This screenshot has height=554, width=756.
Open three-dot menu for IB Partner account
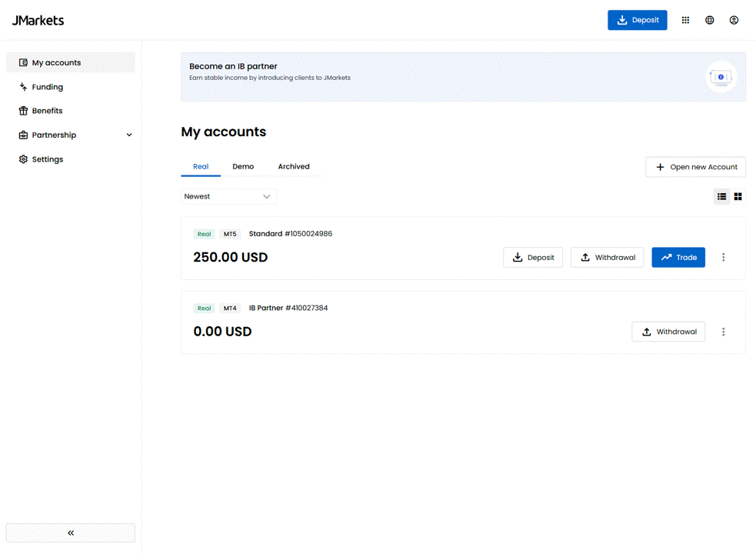pyautogui.click(x=723, y=332)
